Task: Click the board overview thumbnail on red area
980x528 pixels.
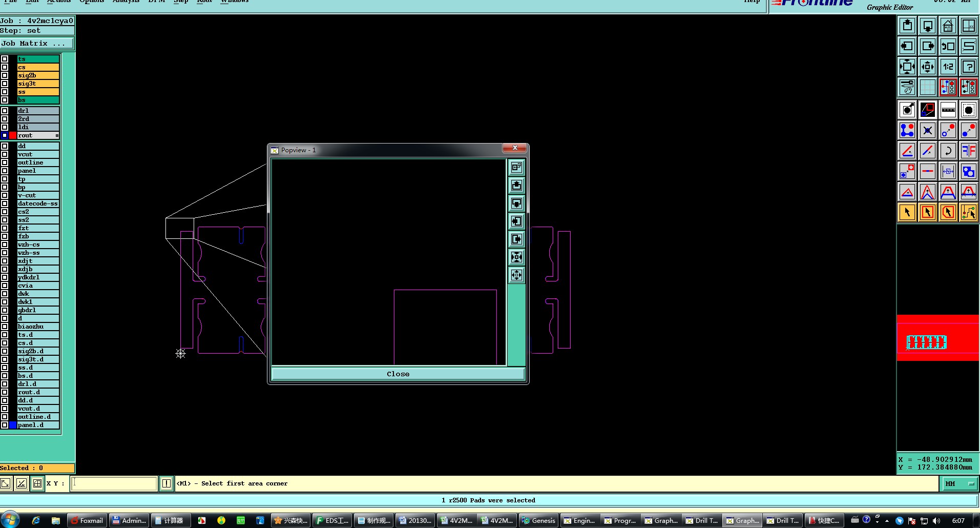Action: pos(926,342)
